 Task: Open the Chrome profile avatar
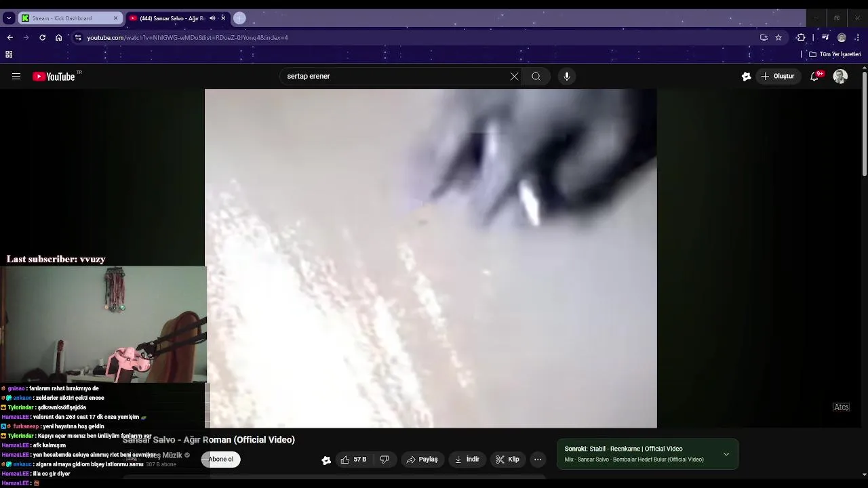(x=842, y=37)
